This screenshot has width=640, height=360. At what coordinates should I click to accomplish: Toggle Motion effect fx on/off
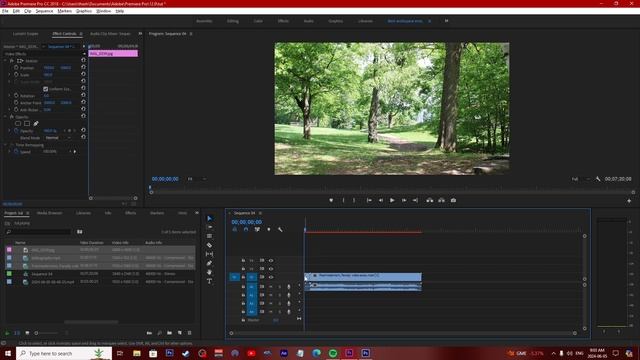(11, 60)
